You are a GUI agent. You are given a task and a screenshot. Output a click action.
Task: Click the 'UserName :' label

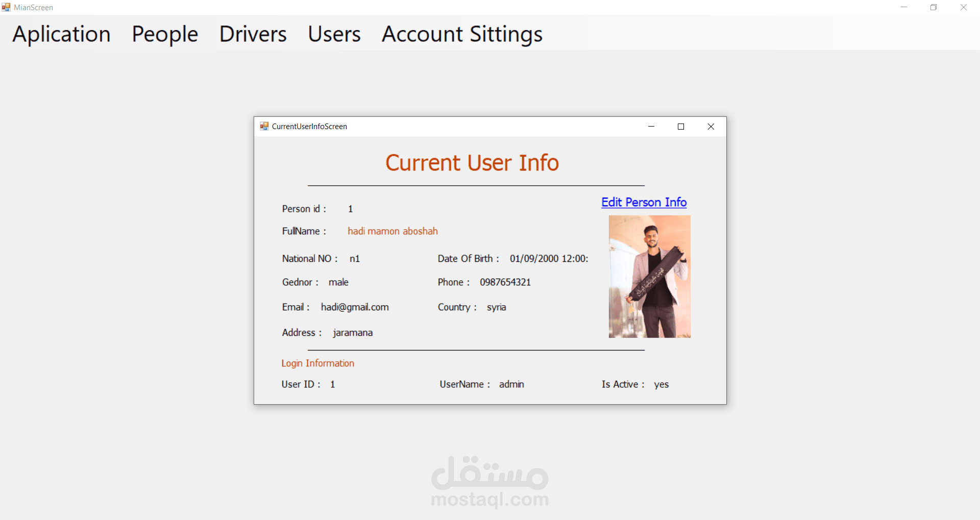(x=465, y=384)
